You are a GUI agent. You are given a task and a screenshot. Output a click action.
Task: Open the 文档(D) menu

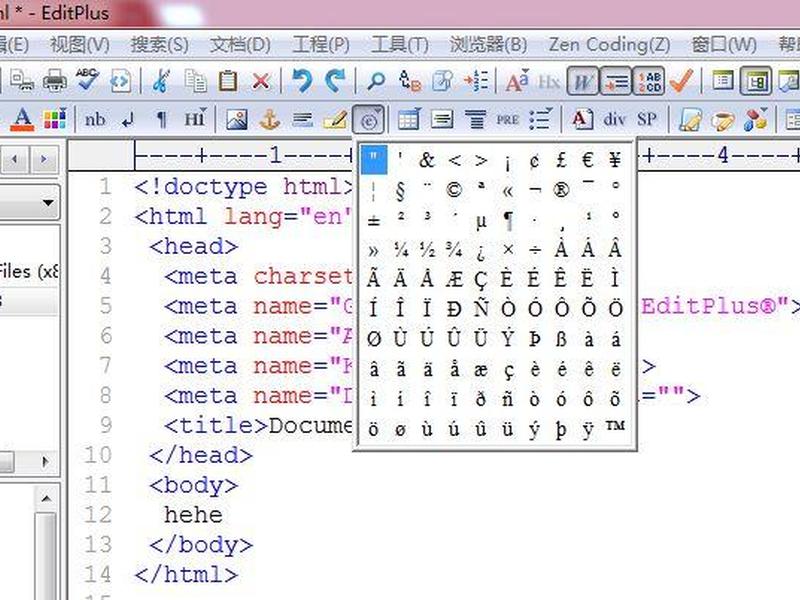[x=240, y=45]
